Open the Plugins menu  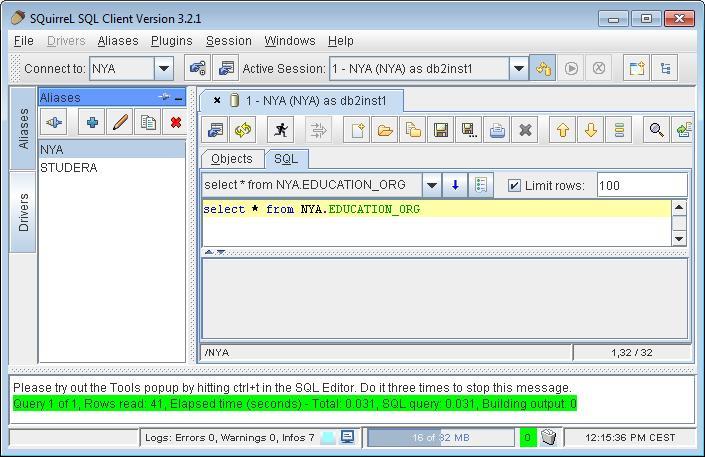(x=171, y=41)
